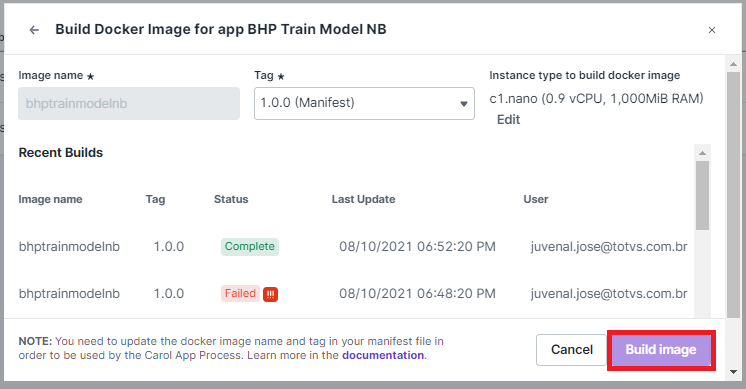Edit the instance type
This screenshot has height=389, width=746.
(x=508, y=119)
